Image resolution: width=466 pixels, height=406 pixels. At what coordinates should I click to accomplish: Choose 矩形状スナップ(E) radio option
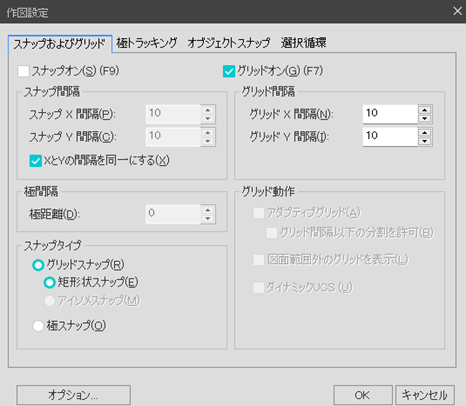click(49, 283)
